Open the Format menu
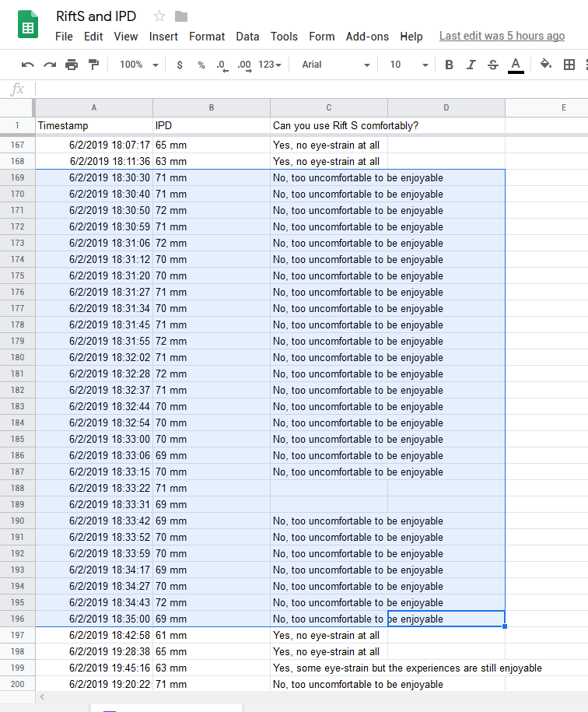This screenshot has height=712, width=588. click(207, 37)
